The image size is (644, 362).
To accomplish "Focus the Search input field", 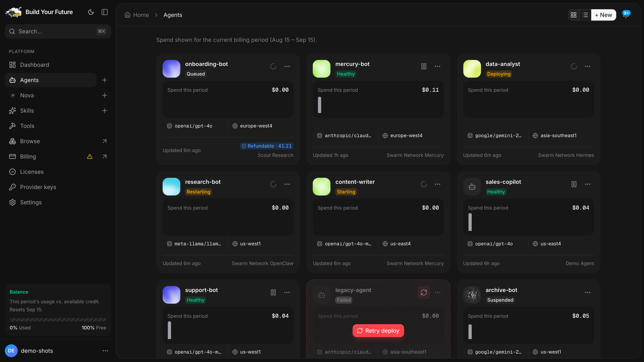I will pos(58,31).
